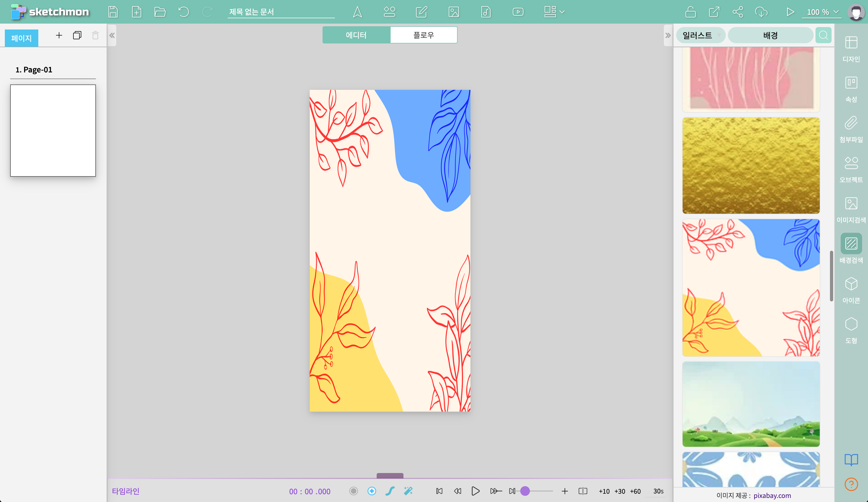The width and height of the screenshot is (868, 502).
Task: Open the 100 % zoom dropdown
Action: point(822,12)
